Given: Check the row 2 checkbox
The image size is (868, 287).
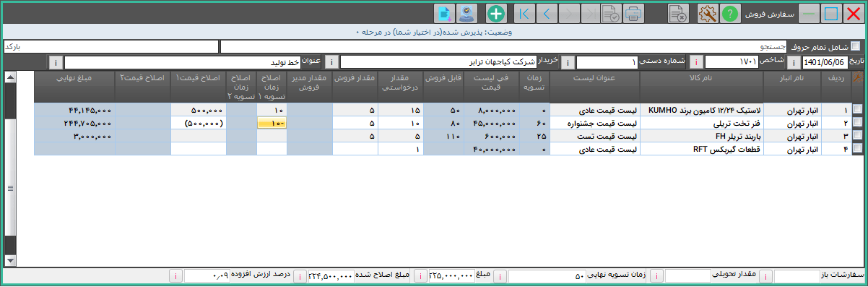Looking at the screenshot, I should coord(857,123).
